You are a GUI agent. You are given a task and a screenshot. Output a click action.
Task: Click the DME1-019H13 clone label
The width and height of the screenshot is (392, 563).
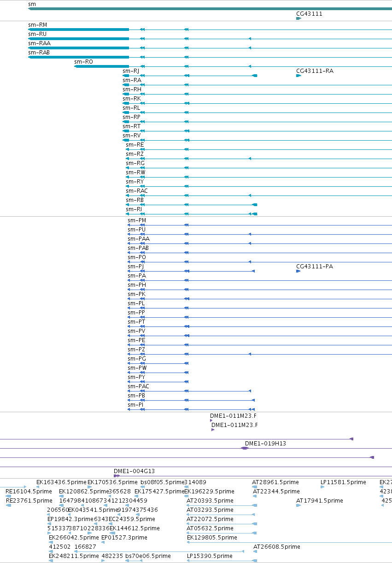(265, 444)
